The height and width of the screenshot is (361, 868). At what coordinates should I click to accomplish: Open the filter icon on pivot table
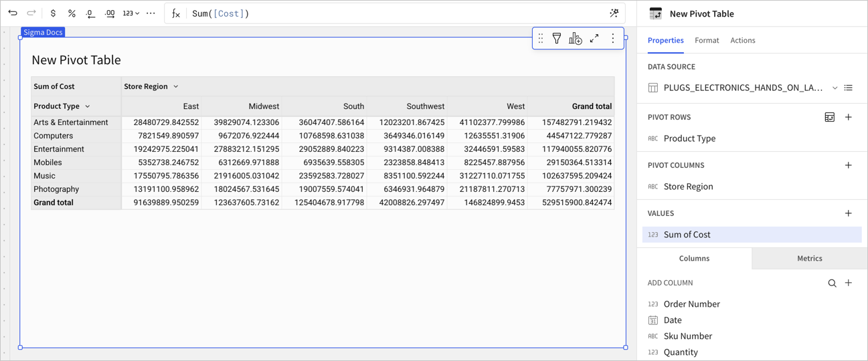point(557,39)
